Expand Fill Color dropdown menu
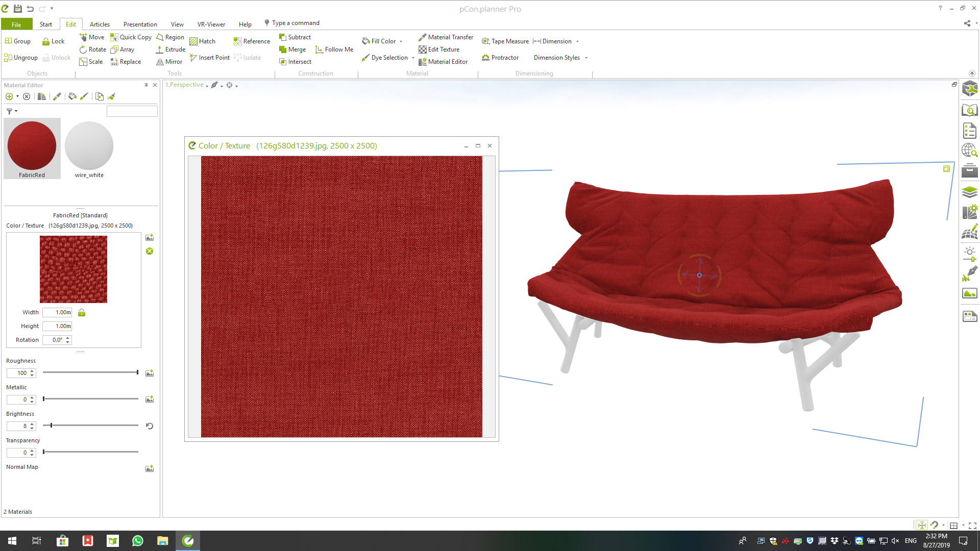Image resolution: width=980 pixels, height=551 pixels. [x=402, y=41]
